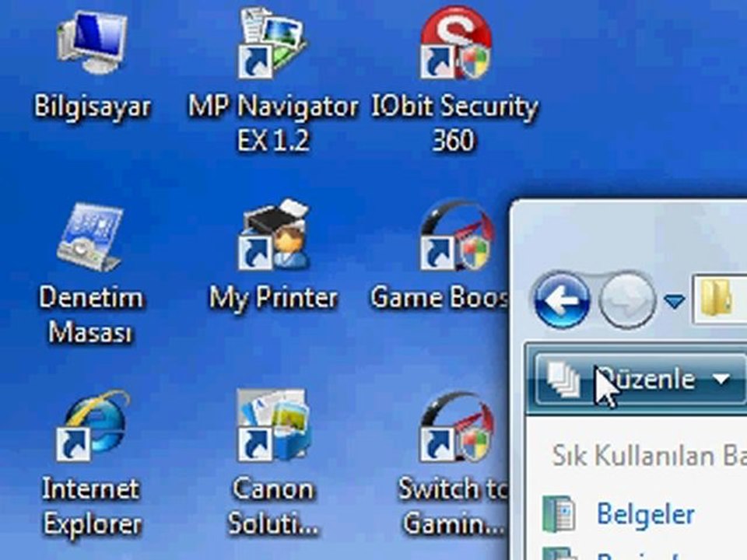Click the Sık Kullanılan Bağlantılar header
The width and height of the screenshot is (747, 560).
pyautogui.click(x=649, y=456)
